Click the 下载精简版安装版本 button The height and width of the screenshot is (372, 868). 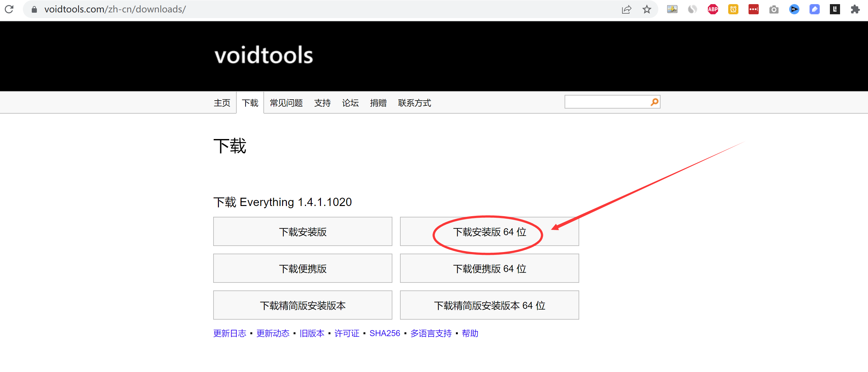click(x=302, y=305)
